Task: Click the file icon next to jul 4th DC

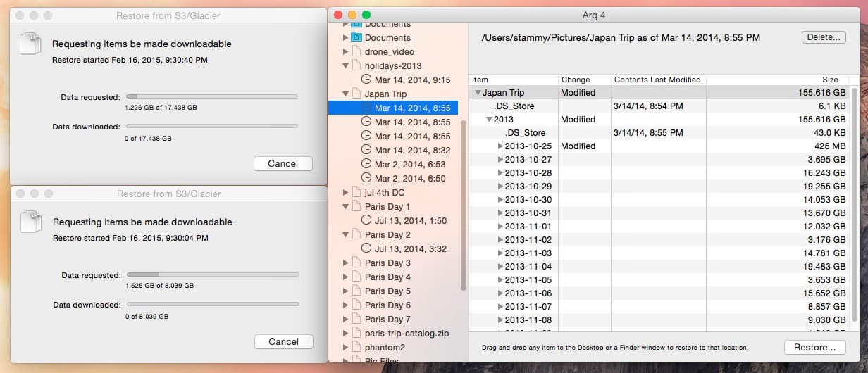Action: (356, 192)
